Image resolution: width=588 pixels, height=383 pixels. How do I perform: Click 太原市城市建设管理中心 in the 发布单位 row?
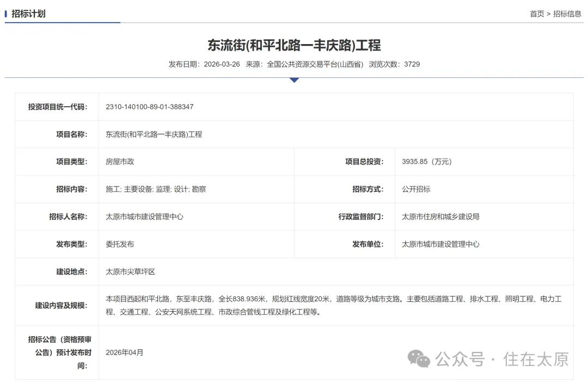tap(440, 244)
